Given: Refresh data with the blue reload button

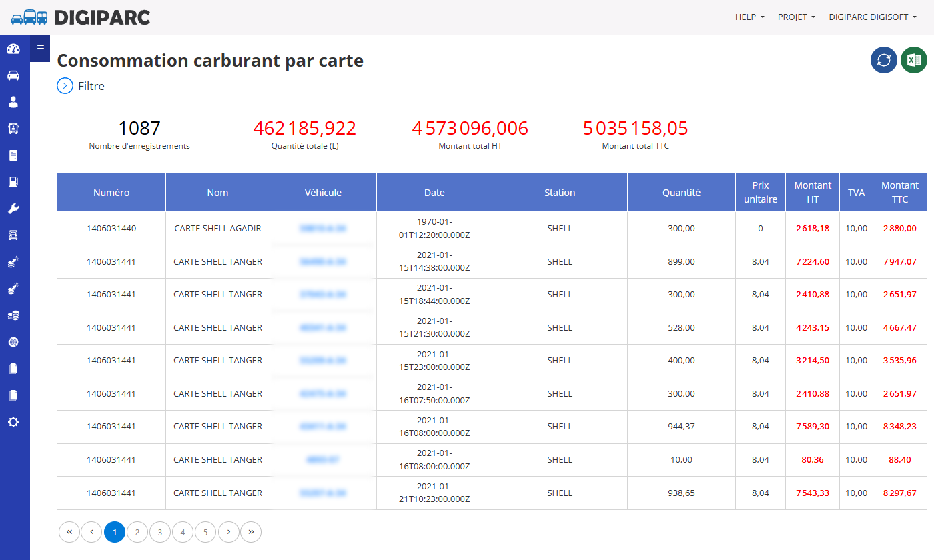Looking at the screenshot, I should 884,60.
